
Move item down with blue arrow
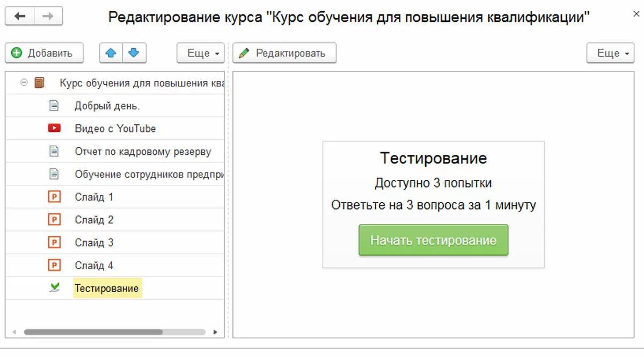tap(134, 53)
